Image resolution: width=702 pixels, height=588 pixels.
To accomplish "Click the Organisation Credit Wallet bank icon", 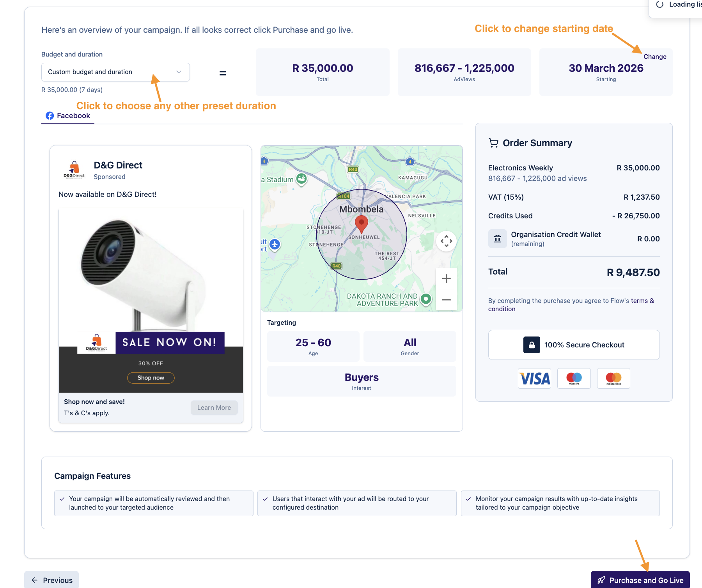I will [x=497, y=239].
